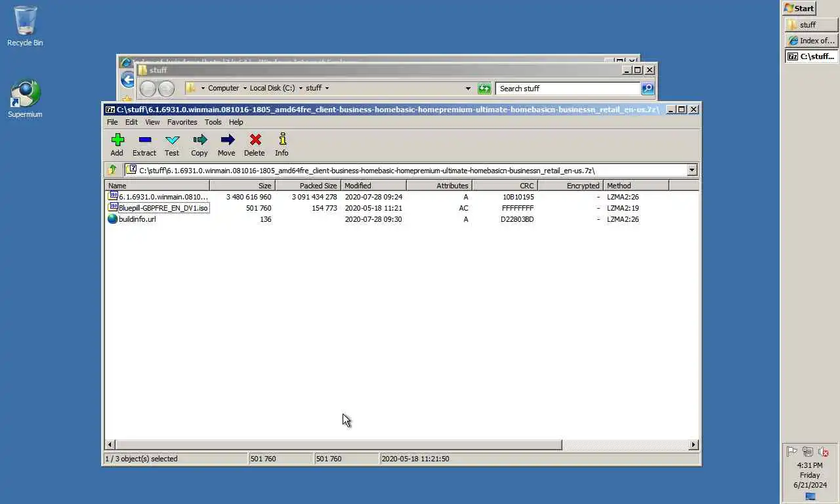Viewport: 840px width, 504px height.
Task: Sort by the Size column header
Action: (x=242, y=186)
